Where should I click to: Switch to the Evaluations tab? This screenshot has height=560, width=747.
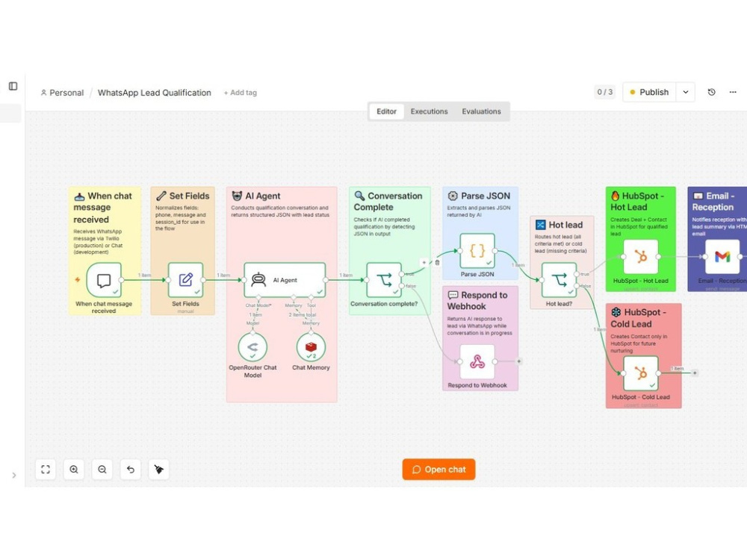pos(481,111)
